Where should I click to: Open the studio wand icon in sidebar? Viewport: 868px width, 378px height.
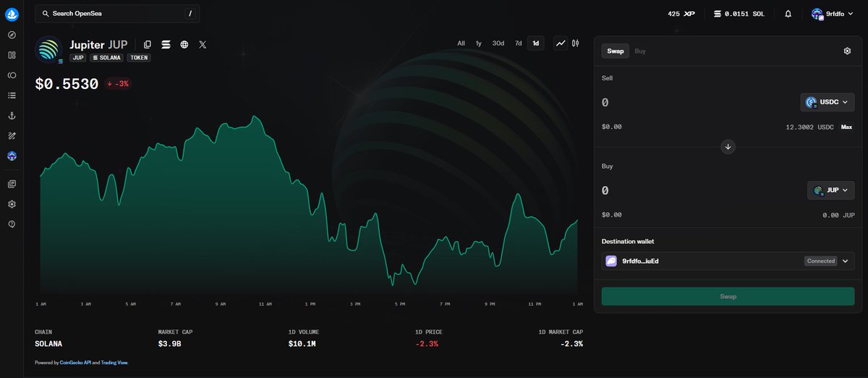click(x=12, y=135)
